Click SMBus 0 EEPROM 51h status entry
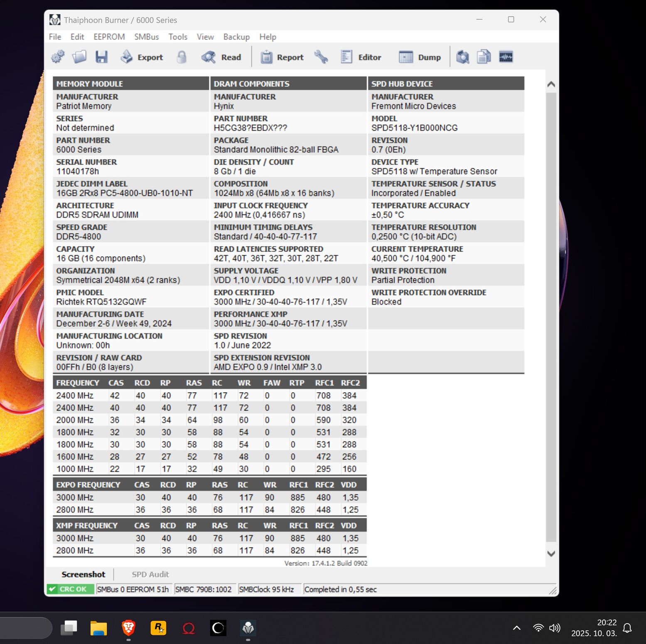 133,589
